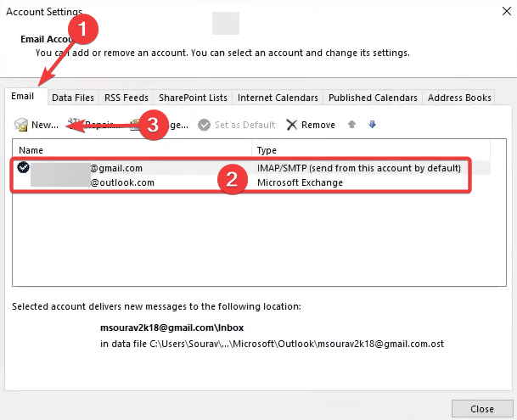Click the Type column header
Viewport: 517px width, 420px height.
coord(371,150)
